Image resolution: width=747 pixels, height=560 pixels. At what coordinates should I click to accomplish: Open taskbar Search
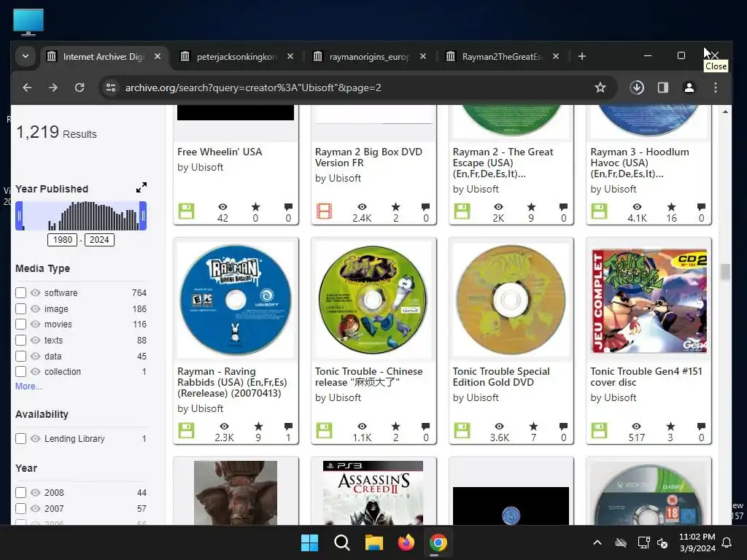coord(341,542)
